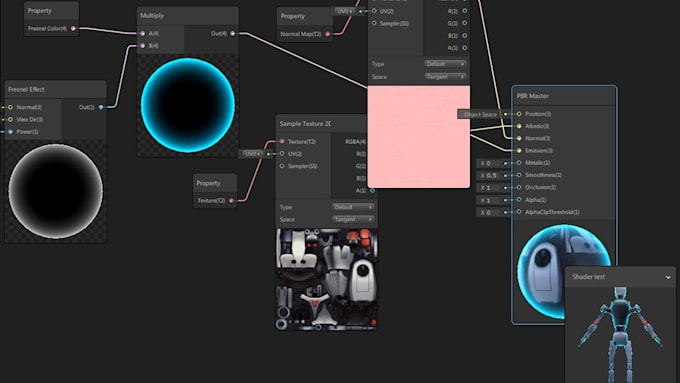Click the AlphaClipThreshold X 0 value field
Image resolution: width=680 pixels, height=383 pixels.
tap(489, 212)
